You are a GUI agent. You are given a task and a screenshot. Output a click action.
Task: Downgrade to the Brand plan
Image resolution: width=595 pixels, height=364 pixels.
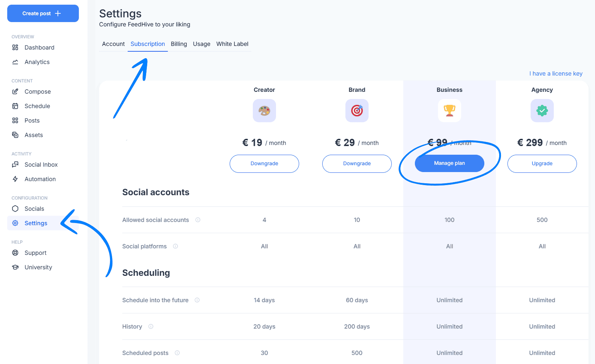pyautogui.click(x=357, y=164)
